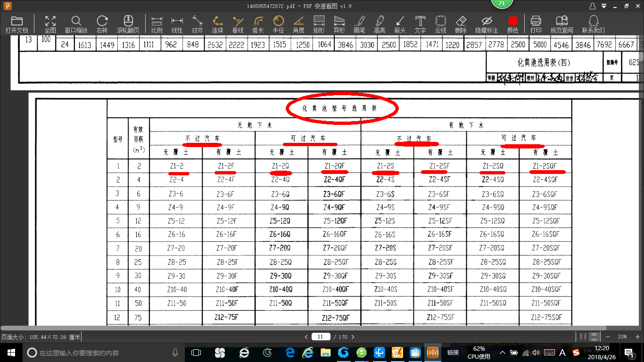The image size is (644, 362).
Task: Click the 有地下水 column header
Action: tap(466, 125)
